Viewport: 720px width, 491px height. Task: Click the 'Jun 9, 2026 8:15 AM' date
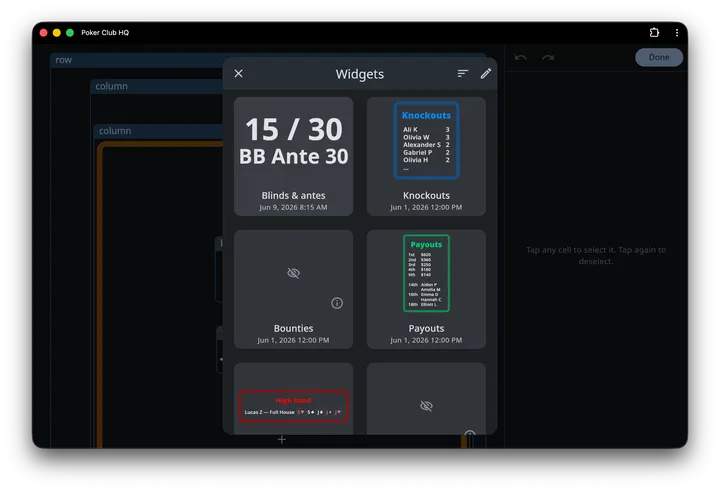293,207
